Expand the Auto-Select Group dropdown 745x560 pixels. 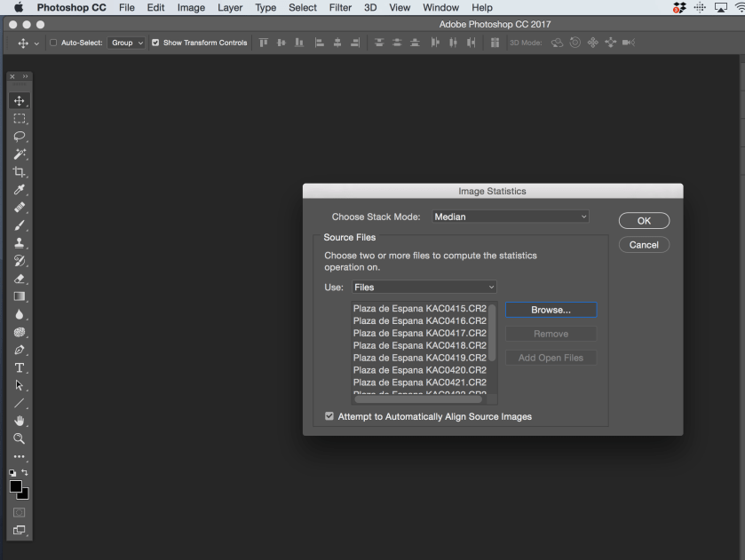[x=127, y=43]
